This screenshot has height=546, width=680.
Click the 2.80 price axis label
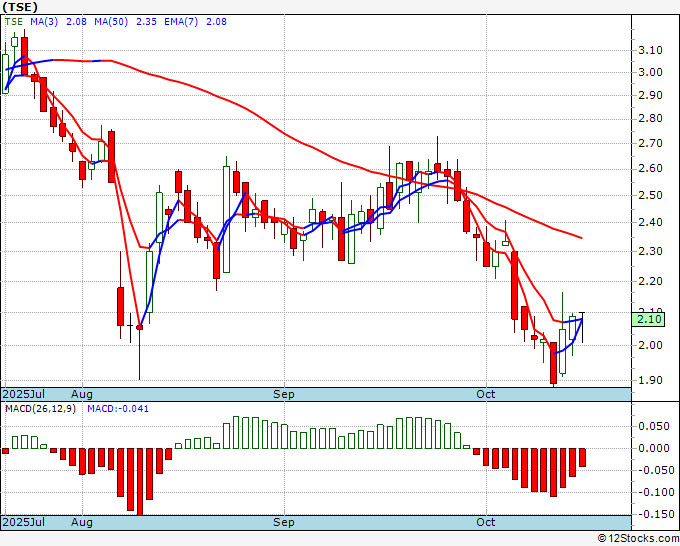point(651,118)
